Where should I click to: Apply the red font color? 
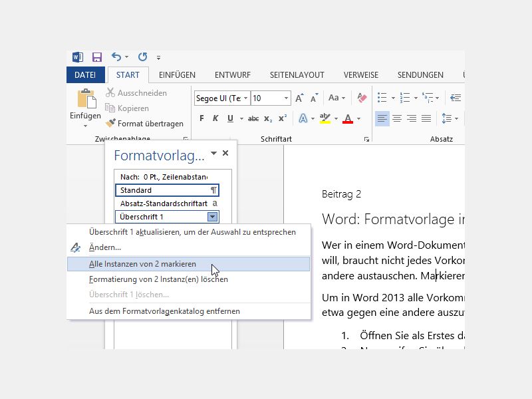point(348,118)
